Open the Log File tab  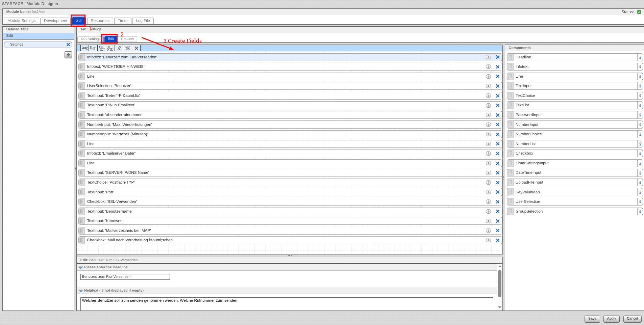[143, 21]
